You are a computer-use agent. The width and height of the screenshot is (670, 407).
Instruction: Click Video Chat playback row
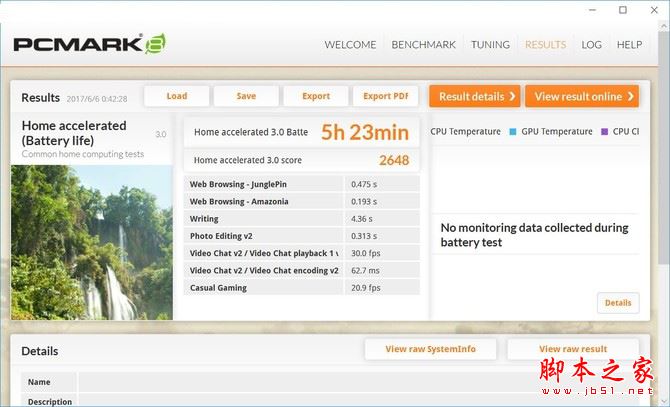click(x=302, y=253)
